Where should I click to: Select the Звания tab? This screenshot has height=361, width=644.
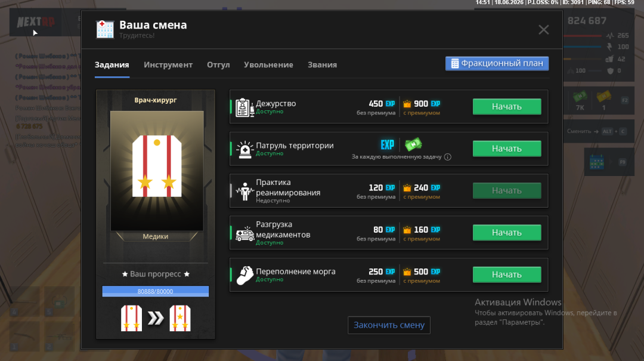tap(322, 64)
